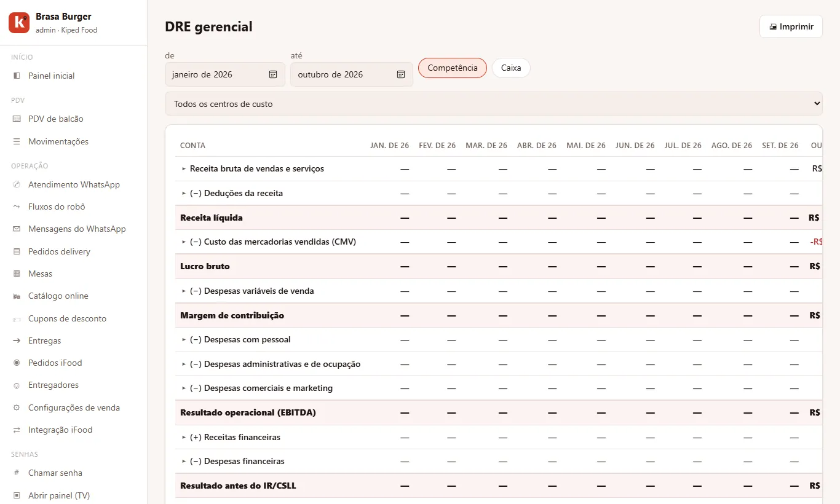The width and height of the screenshot is (840, 504).
Task: Click the start date field janeiro de 2026
Action: click(225, 74)
